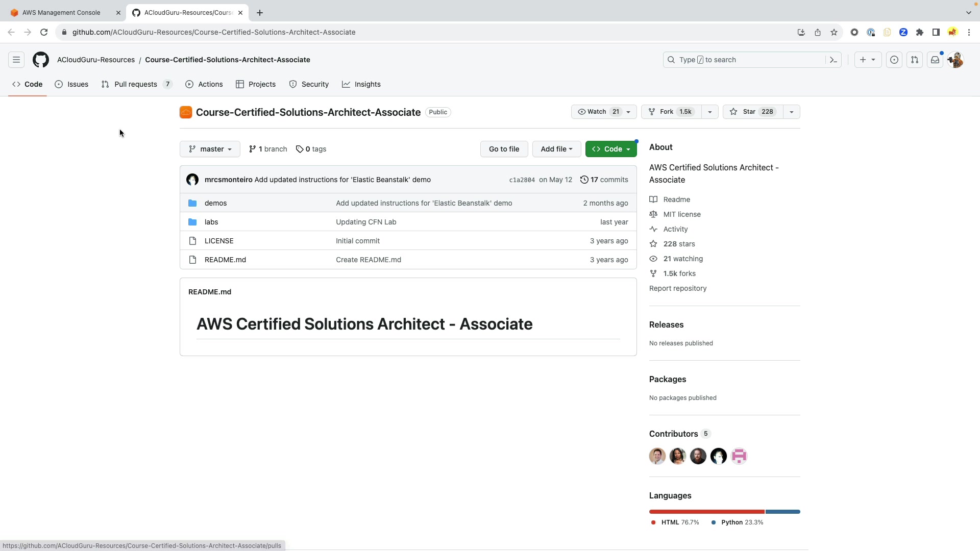Open the demos folder
980x551 pixels.
pos(215,203)
